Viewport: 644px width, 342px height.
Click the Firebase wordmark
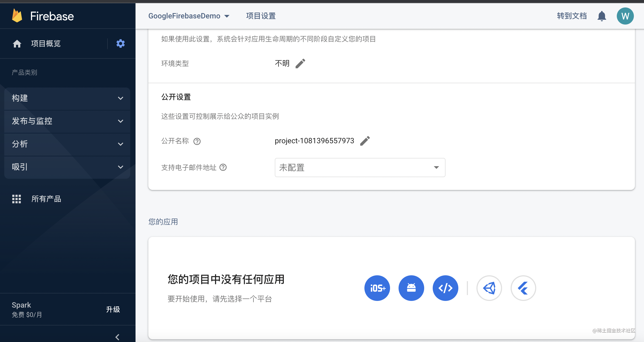[52, 16]
